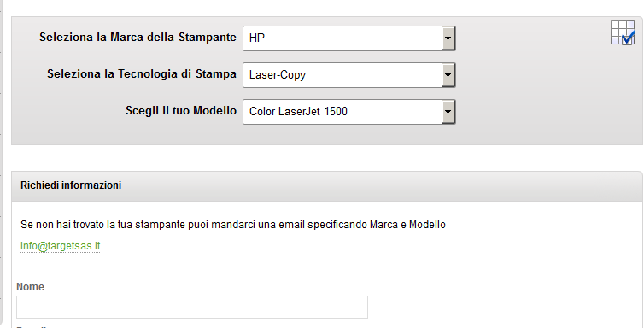Open the combo box showing Laser-Copy
644x328 pixels.
click(x=349, y=75)
